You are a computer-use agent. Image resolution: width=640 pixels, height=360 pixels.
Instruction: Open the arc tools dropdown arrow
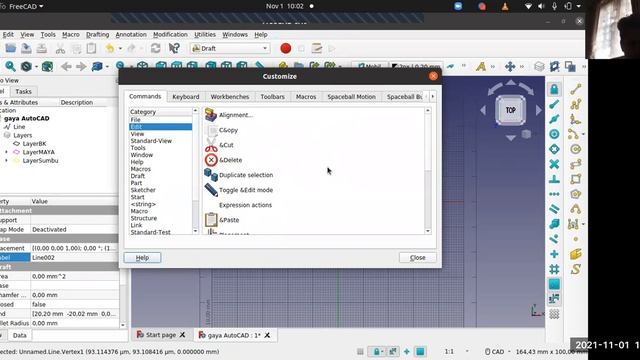pyautogui.click(x=583, y=134)
